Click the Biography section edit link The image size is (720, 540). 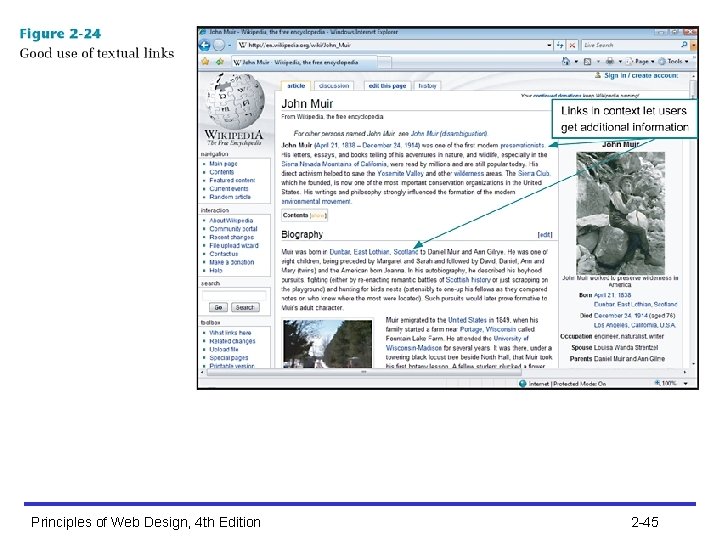[545, 235]
